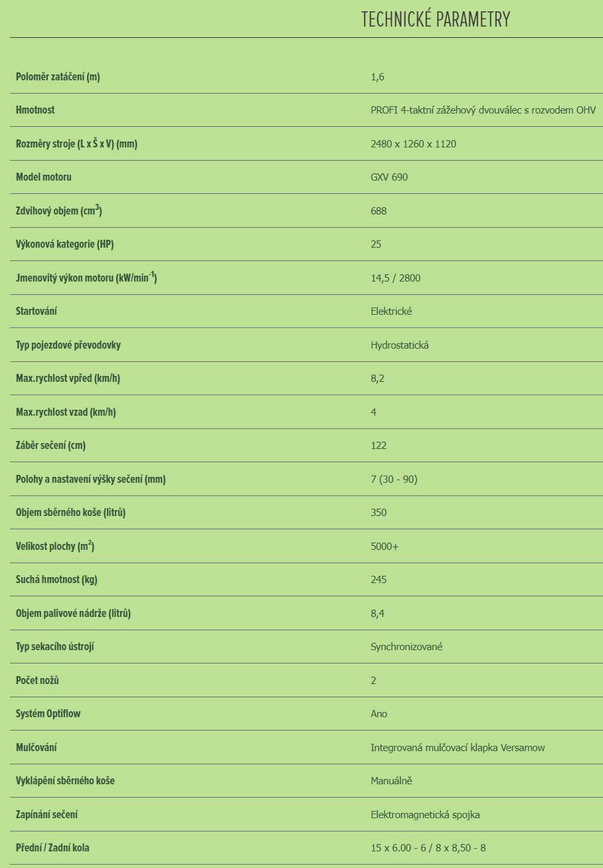The height and width of the screenshot is (868, 603).
Task: Click the GXV 690 motor model value
Action: pyautogui.click(x=389, y=177)
